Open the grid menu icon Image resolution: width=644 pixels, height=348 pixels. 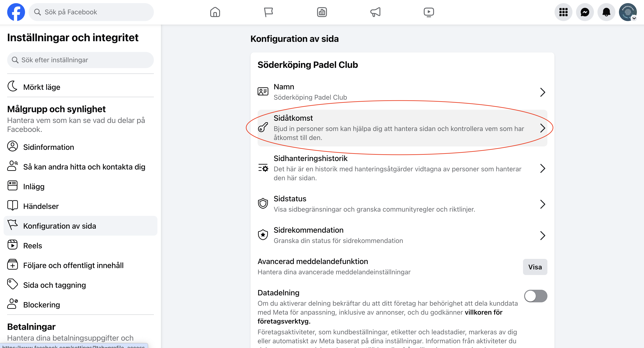563,12
